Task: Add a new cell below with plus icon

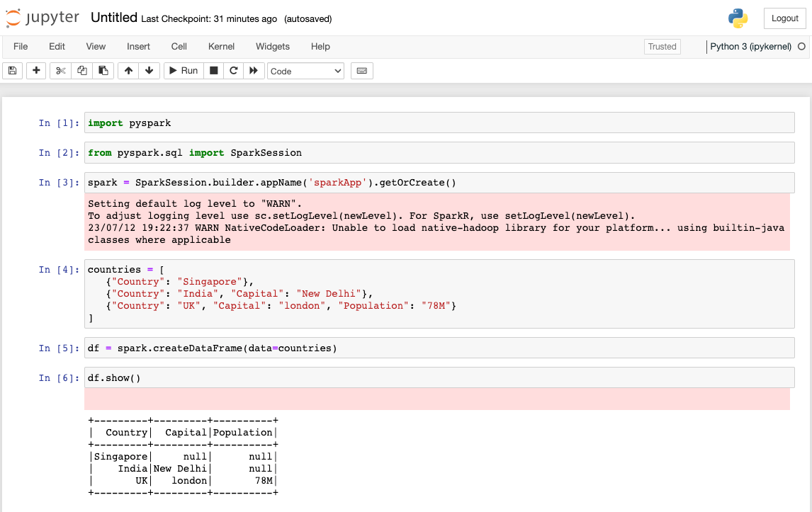Action: point(35,70)
